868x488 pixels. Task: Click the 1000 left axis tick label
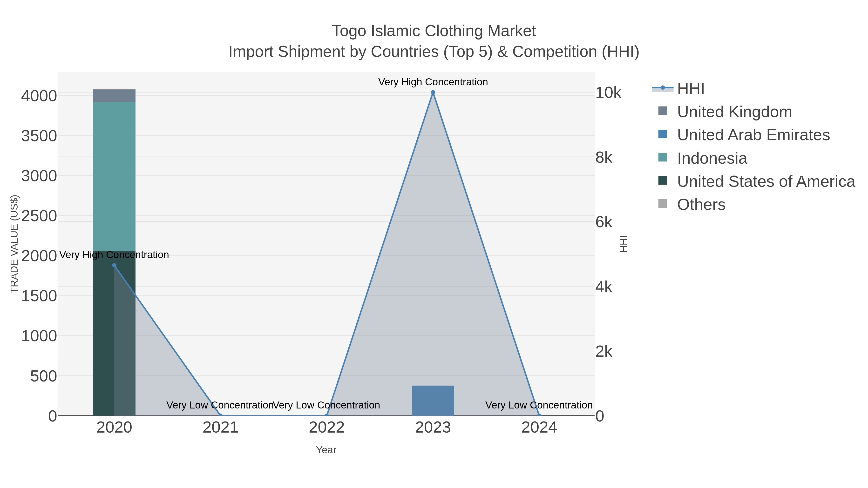pyautogui.click(x=39, y=336)
